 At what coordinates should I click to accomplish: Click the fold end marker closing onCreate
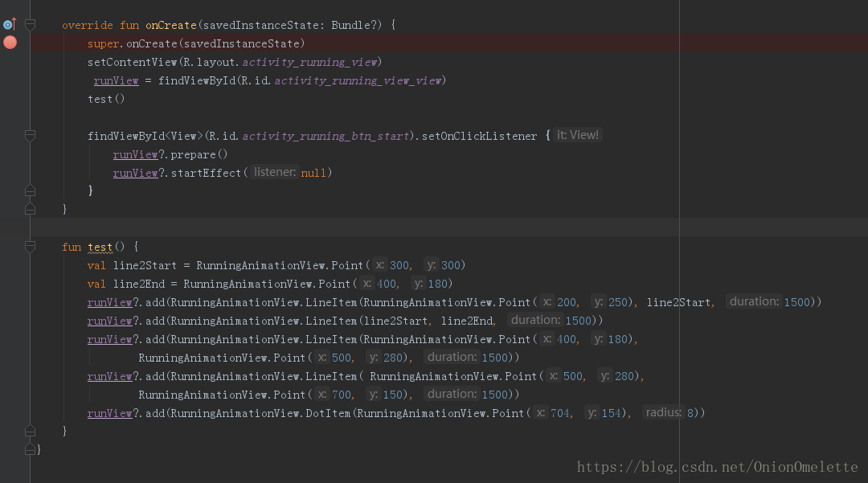coord(31,209)
